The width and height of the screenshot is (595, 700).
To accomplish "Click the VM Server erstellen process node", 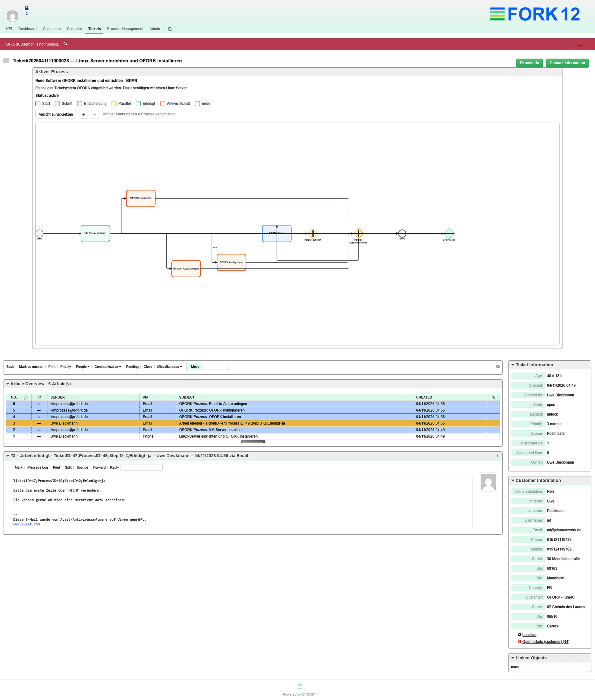I will click(95, 233).
